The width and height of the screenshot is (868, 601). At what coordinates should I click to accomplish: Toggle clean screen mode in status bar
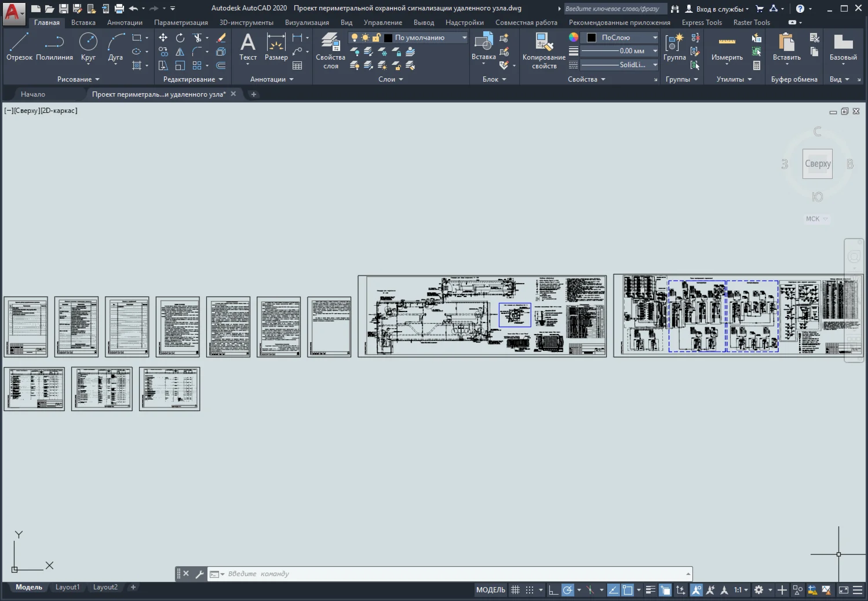844,590
